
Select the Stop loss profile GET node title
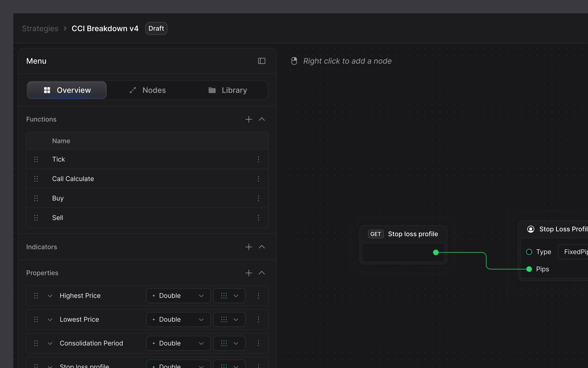(x=413, y=234)
